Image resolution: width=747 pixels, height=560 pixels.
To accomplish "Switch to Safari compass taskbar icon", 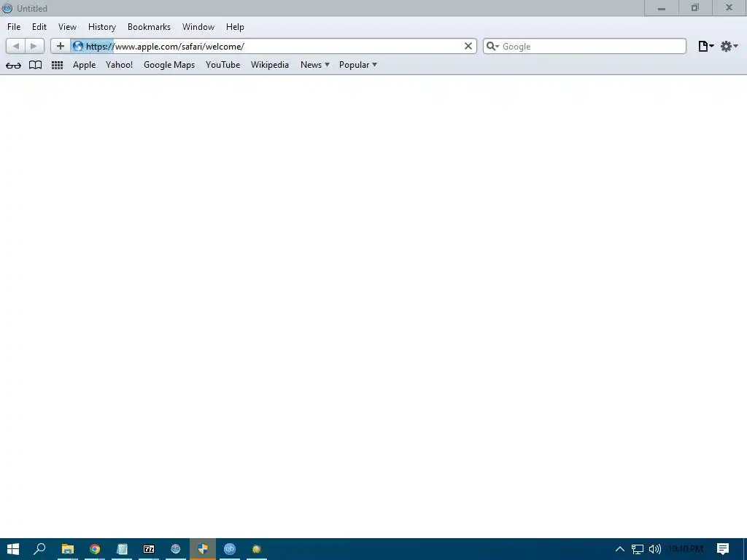I will tap(176, 549).
